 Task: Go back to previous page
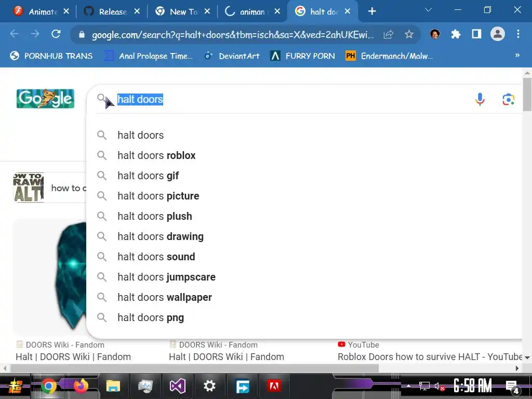click(14, 34)
